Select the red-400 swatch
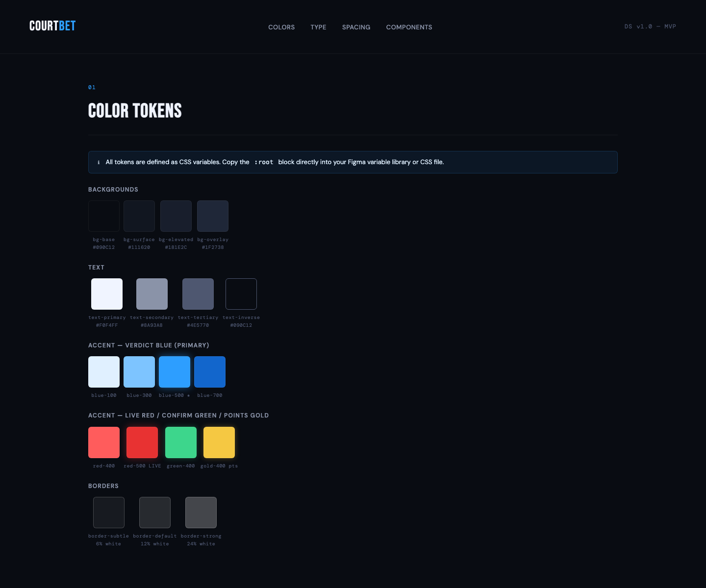This screenshot has height=588, width=706. click(104, 442)
